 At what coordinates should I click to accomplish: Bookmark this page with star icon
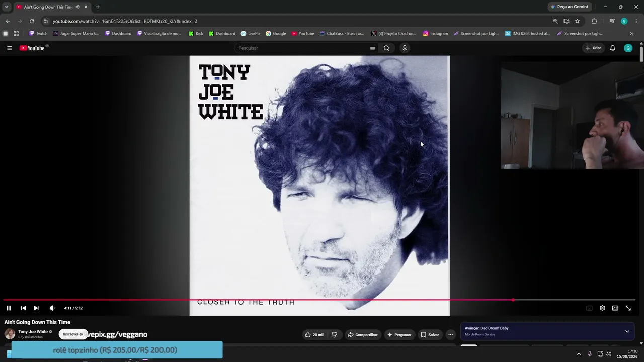coord(577,21)
